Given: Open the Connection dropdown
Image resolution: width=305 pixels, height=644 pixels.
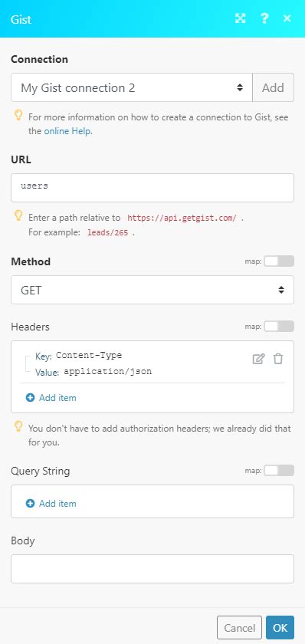Looking at the screenshot, I should point(132,87).
